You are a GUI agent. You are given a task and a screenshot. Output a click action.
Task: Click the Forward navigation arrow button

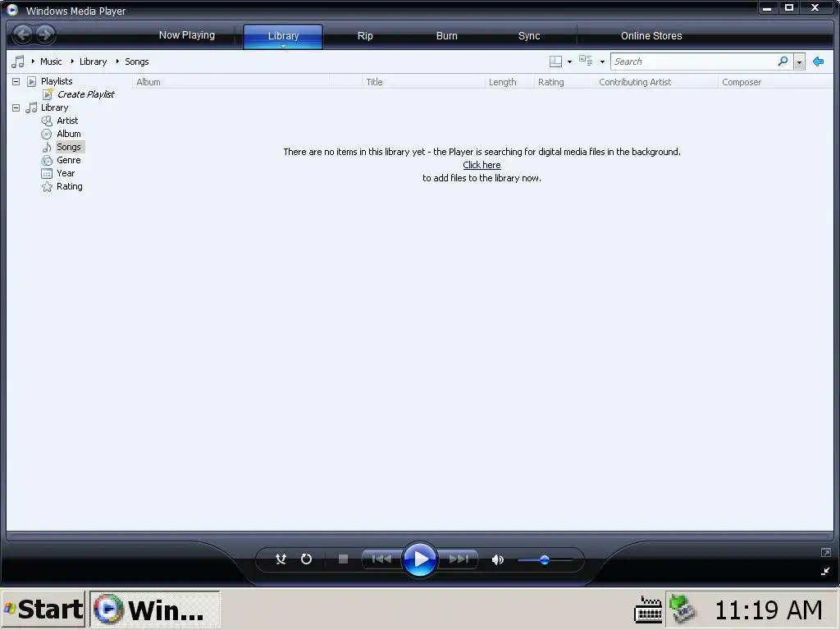[x=46, y=35]
